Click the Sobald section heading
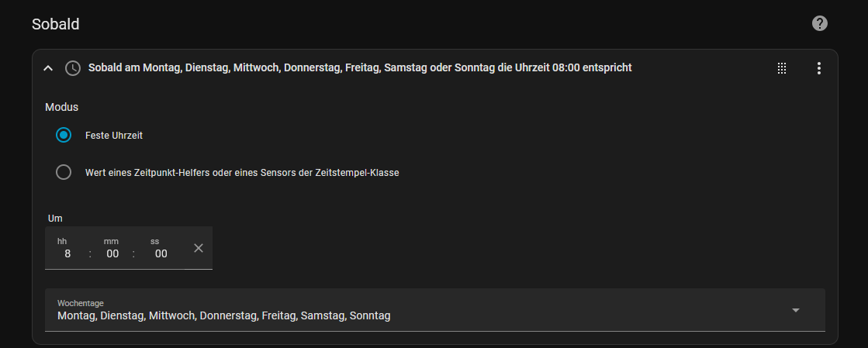Image resolution: width=868 pixels, height=348 pixels. [x=56, y=24]
